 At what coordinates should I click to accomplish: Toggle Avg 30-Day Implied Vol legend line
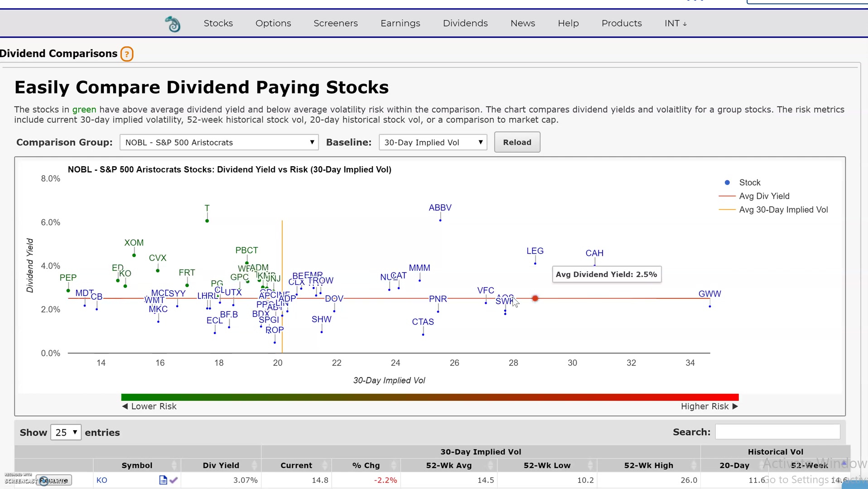tap(773, 210)
